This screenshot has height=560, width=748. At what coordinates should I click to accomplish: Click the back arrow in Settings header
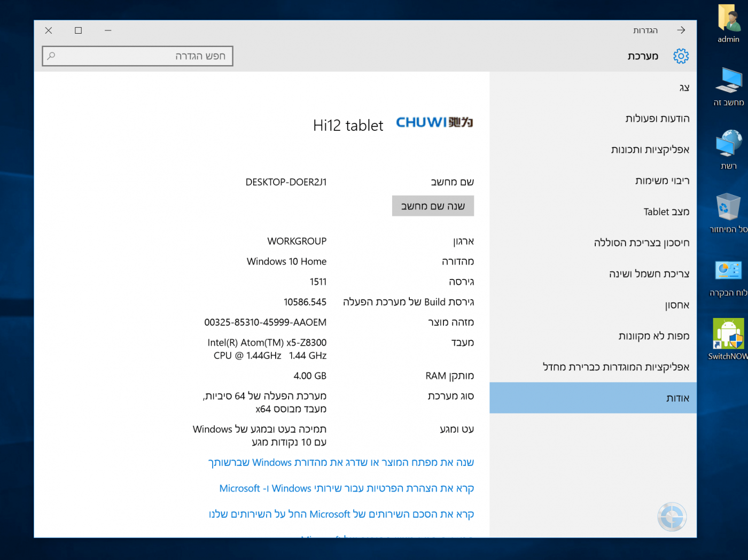tap(681, 30)
